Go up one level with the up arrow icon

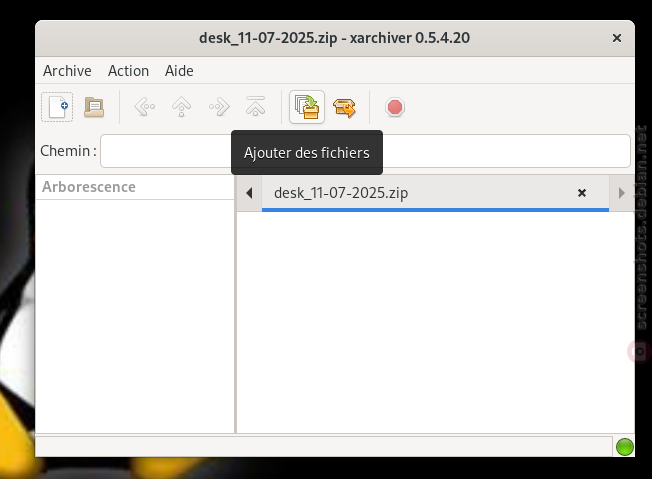coord(182,107)
